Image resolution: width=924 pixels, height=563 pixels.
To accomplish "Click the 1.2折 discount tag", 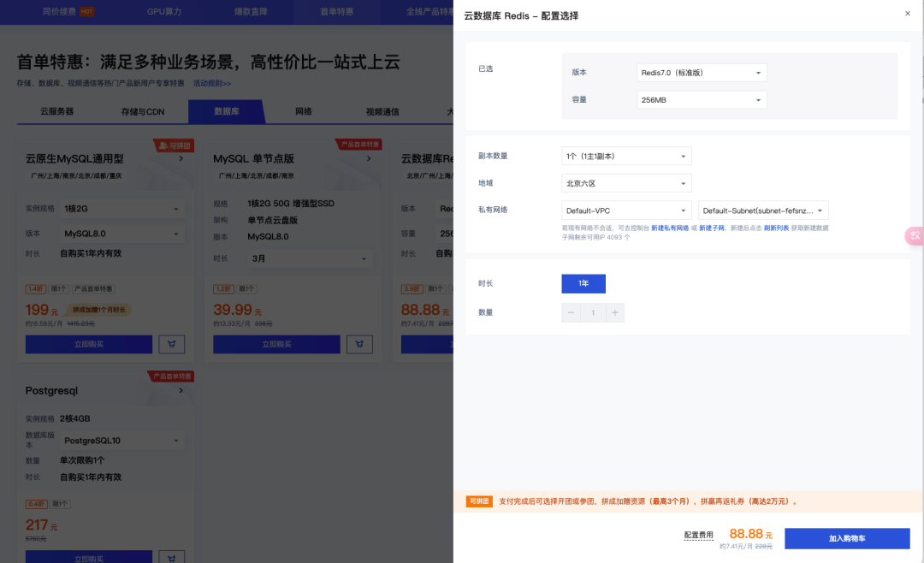I will pyautogui.click(x=224, y=289).
